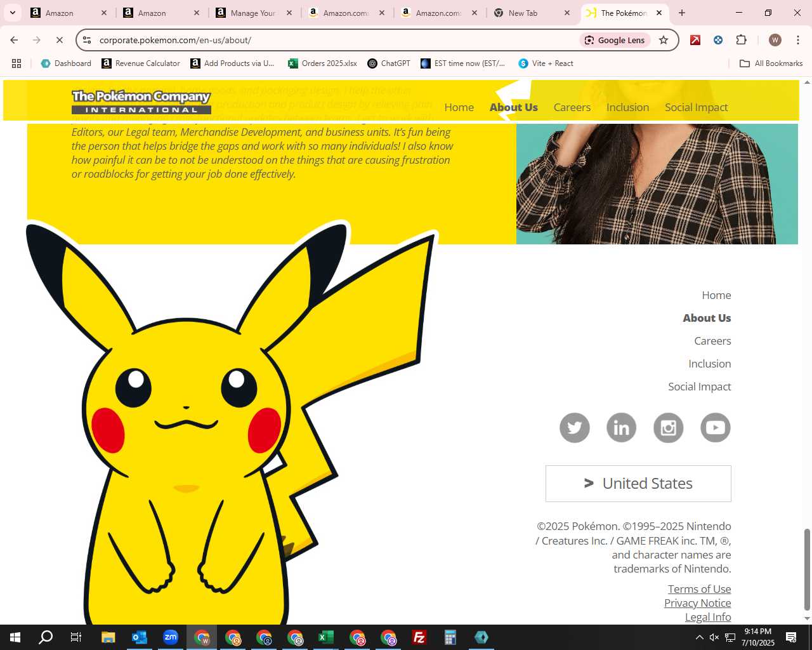Click the Google Lens button in address bar
Viewport: 812px width, 650px height.
[x=615, y=40]
